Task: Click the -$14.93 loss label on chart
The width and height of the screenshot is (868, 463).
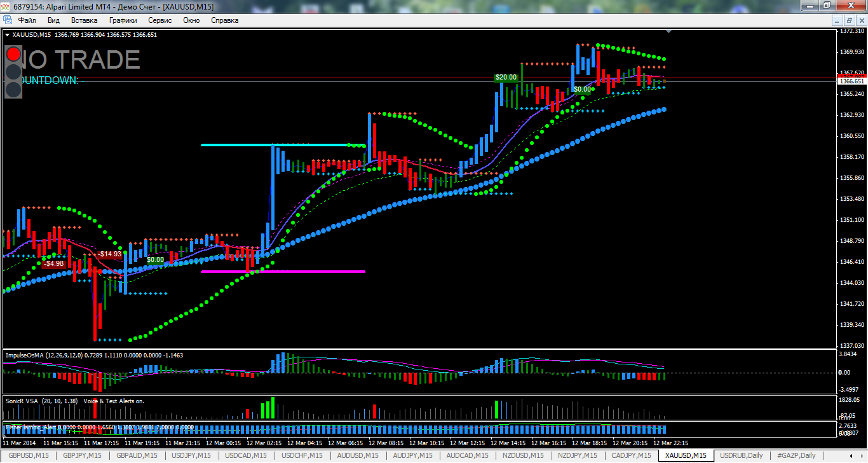Action: 109,254
